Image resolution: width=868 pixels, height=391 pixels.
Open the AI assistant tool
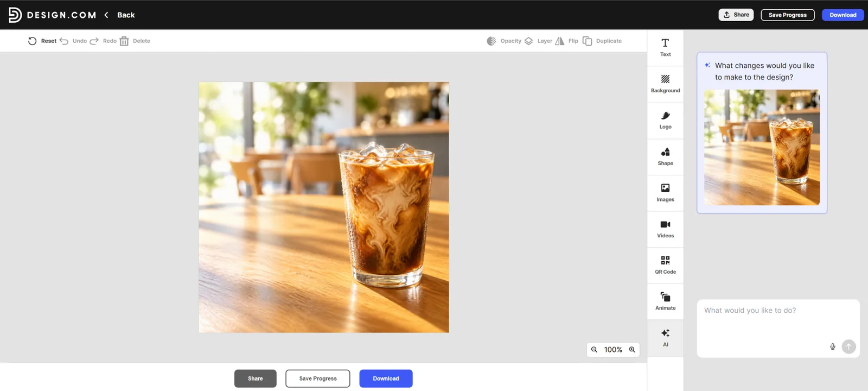(x=665, y=338)
